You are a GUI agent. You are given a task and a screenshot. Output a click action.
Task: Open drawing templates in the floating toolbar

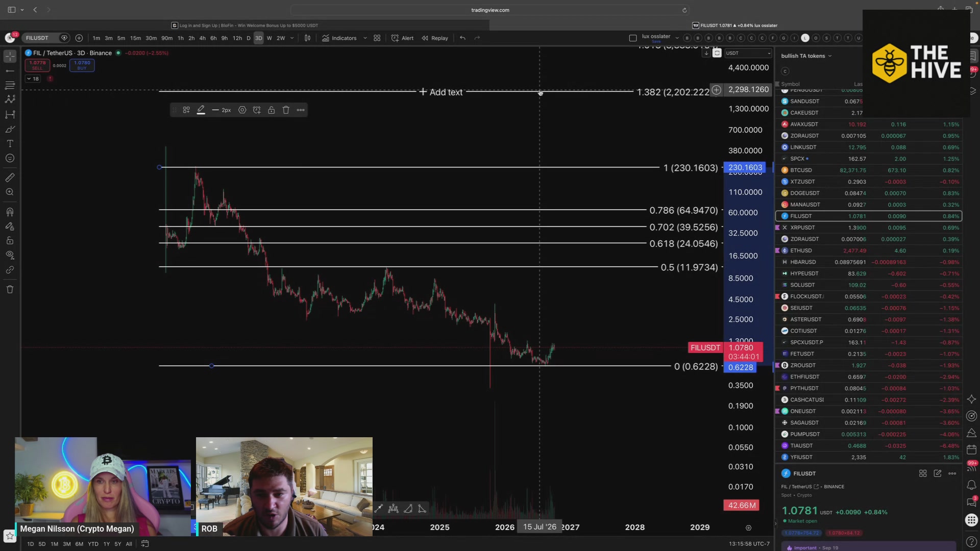click(186, 110)
